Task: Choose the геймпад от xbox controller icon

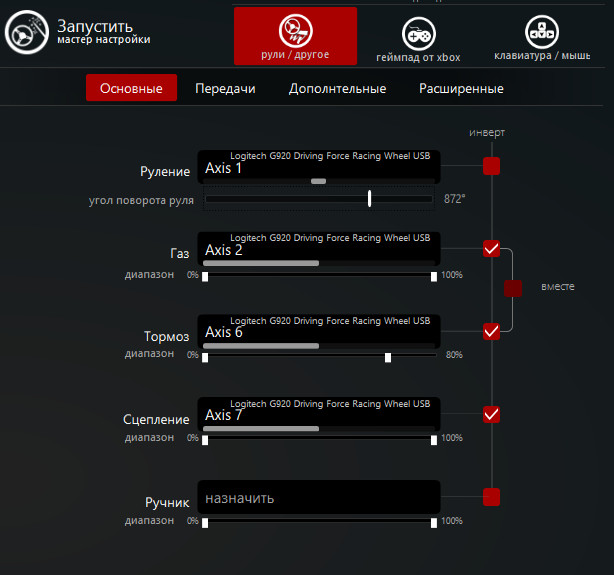Action: (x=418, y=32)
